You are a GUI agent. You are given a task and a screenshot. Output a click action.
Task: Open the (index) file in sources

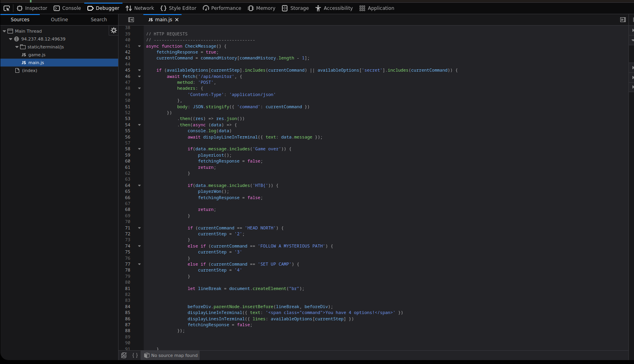[30, 70]
